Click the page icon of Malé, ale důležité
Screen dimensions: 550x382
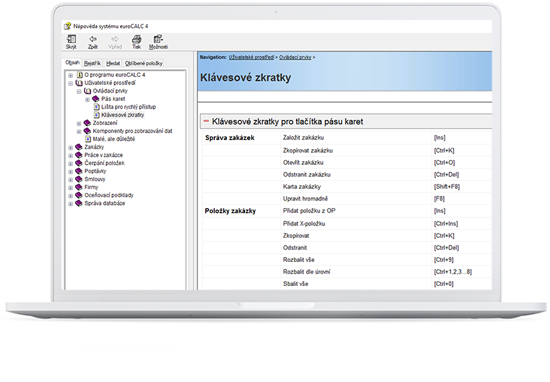click(88, 139)
